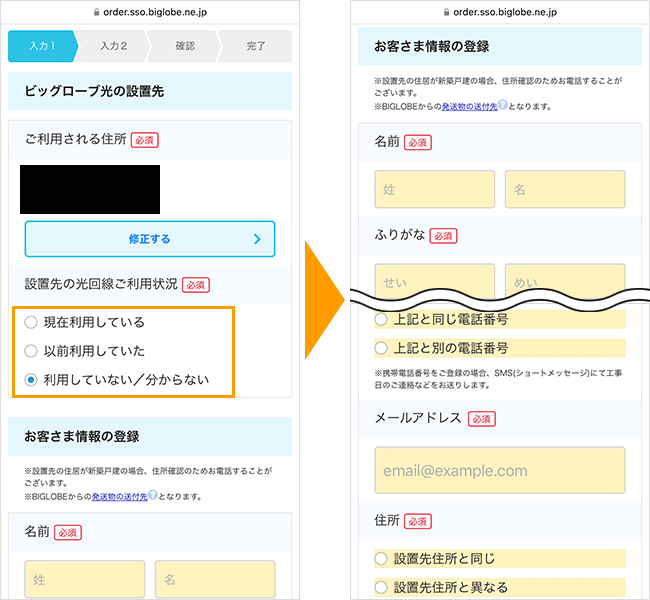Screen dimensions: 650x600
Task: Click ビッグローブ光の設置先 heading
Action: coord(94,91)
